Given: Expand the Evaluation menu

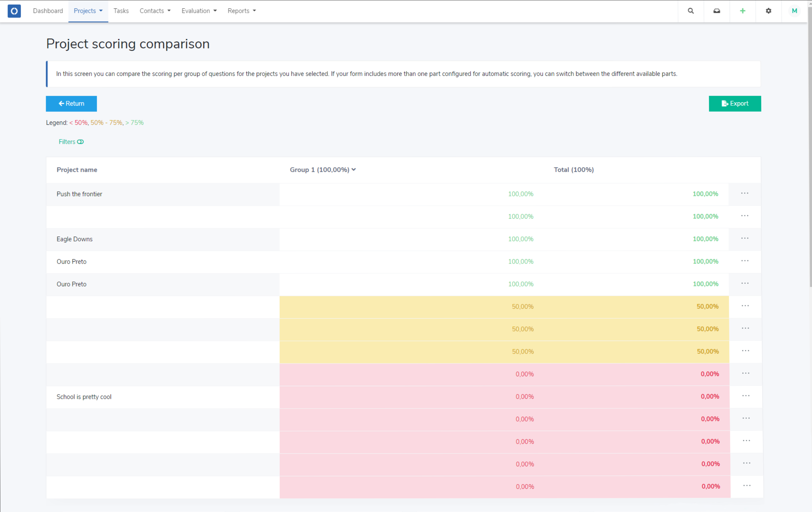Looking at the screenshot, I should click(x=199, y=11).
